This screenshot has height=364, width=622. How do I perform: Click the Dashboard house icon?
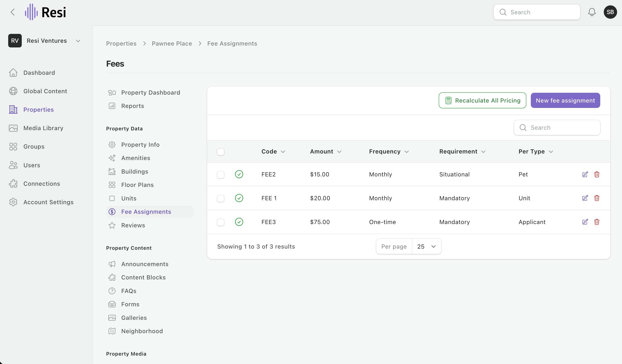(x=13, y=73)
